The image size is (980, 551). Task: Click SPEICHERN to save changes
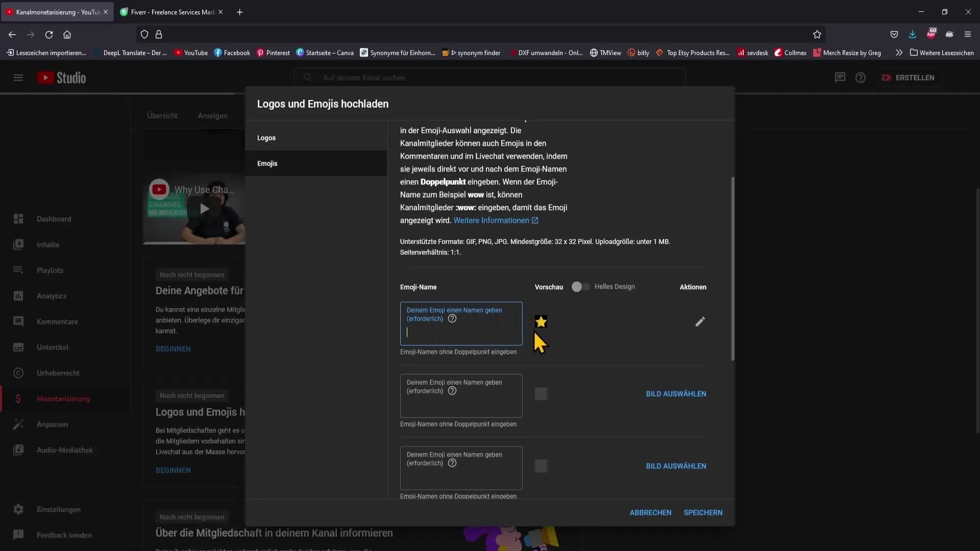[x=704, y=513]
